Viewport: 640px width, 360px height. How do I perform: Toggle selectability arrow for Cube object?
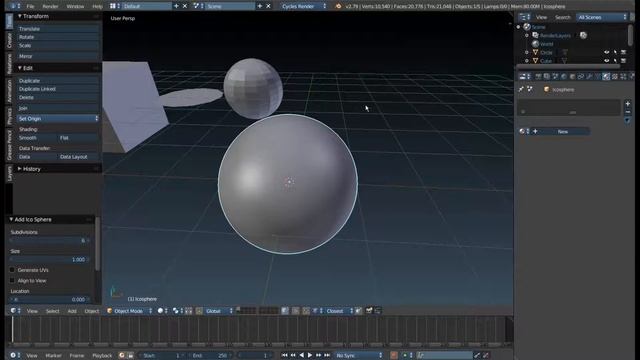coord(615,61)
